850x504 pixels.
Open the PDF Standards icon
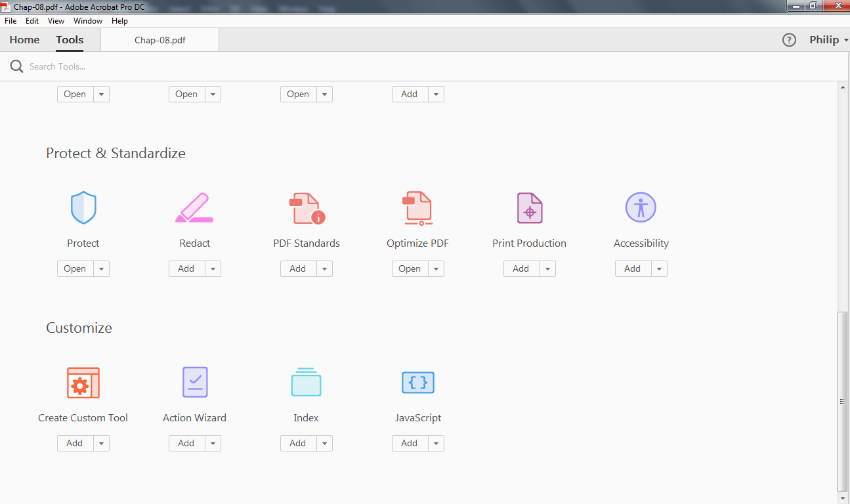click(x=307, y=208)
